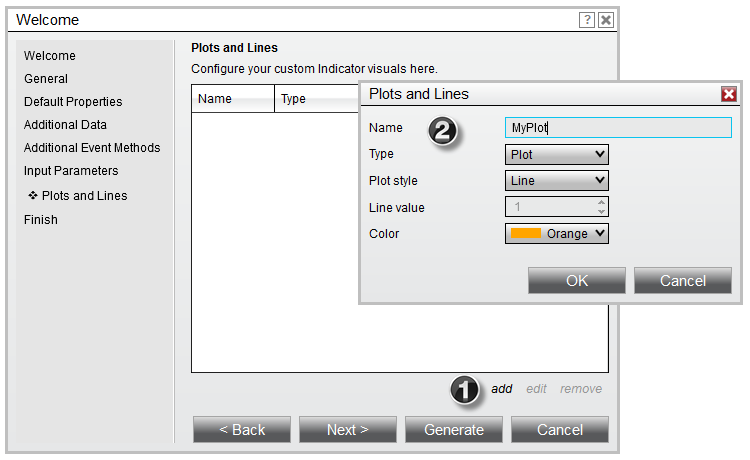Click the add link below the list

pyautogui.click(x=501, y=389)
